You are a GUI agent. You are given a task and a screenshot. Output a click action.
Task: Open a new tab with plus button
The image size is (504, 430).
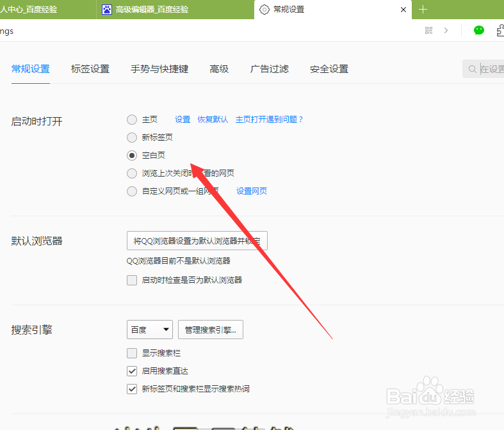(x=423, y=10)
